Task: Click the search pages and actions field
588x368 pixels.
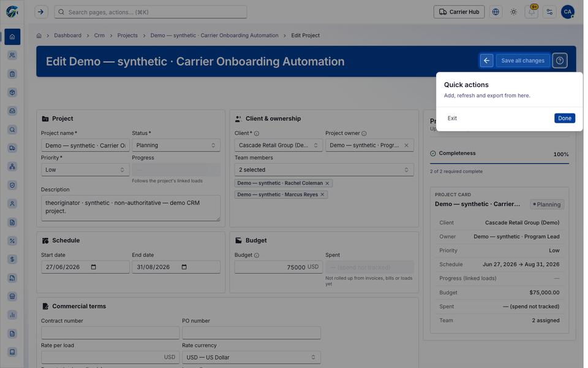Action: pyautogui.click(x=151, y=12)
